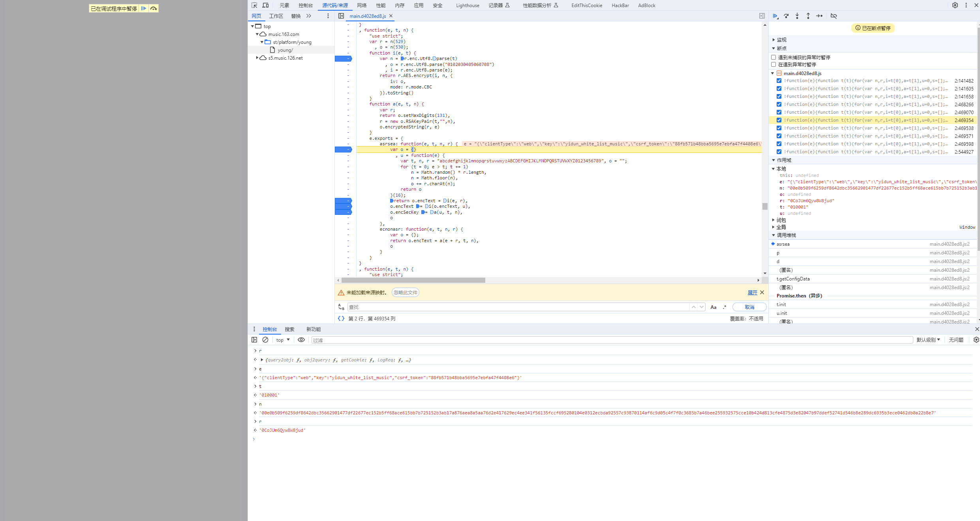Focus the find (查找) input field

[518, 307]
